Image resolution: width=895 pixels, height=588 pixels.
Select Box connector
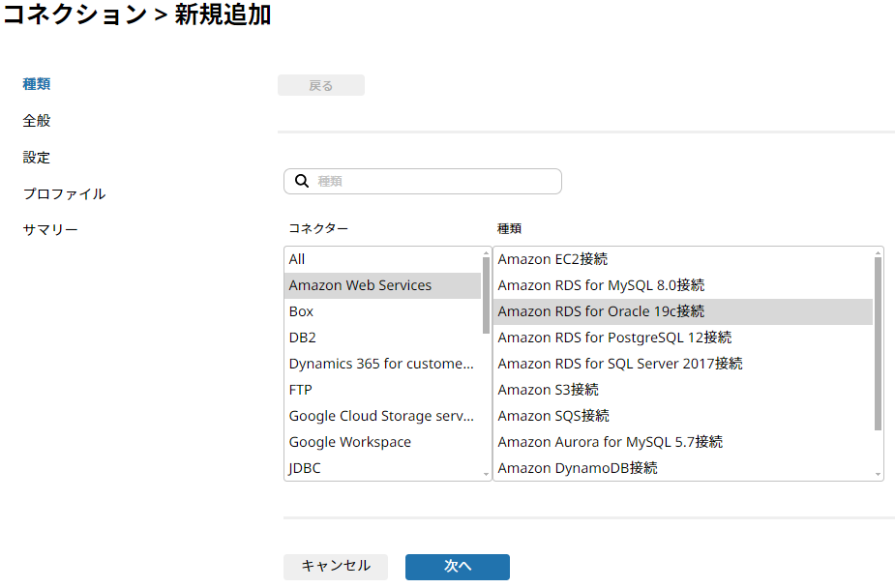pos(382,312)
